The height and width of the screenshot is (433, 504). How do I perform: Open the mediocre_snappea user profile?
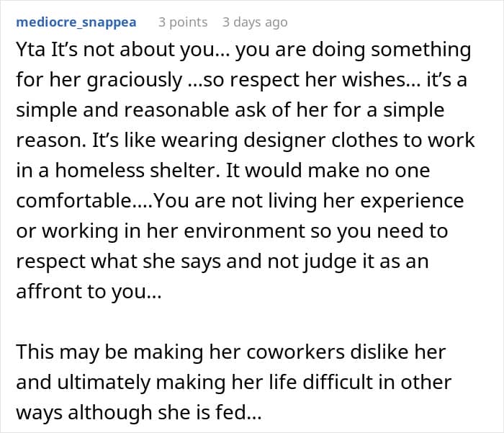pyautogui.click(x=76, y=22)
